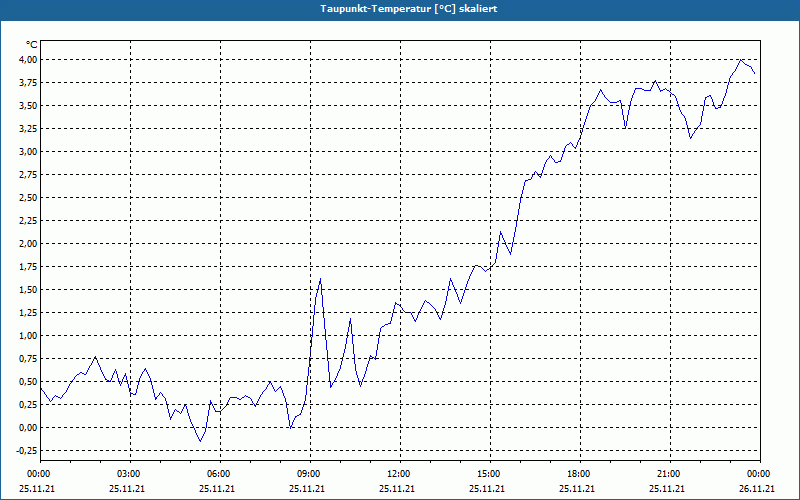Click the '25.11.21' date under 09:00
This screenshot has width=800, height=500.
(x=307, y=489)
